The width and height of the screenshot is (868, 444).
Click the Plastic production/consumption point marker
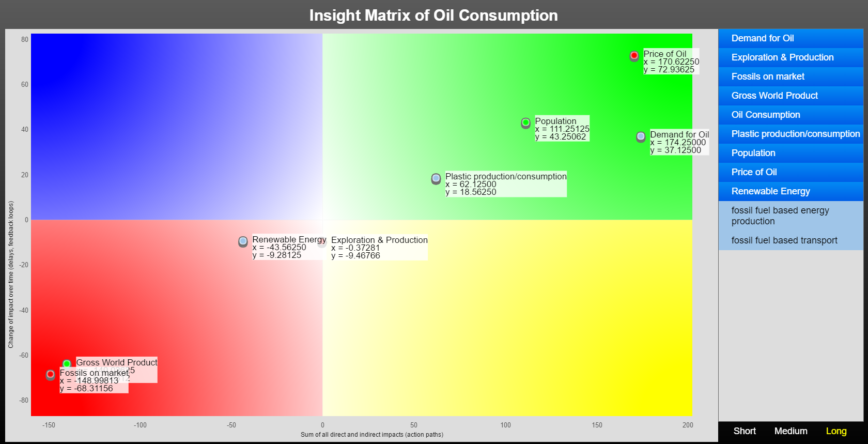(x=436, y=179)
